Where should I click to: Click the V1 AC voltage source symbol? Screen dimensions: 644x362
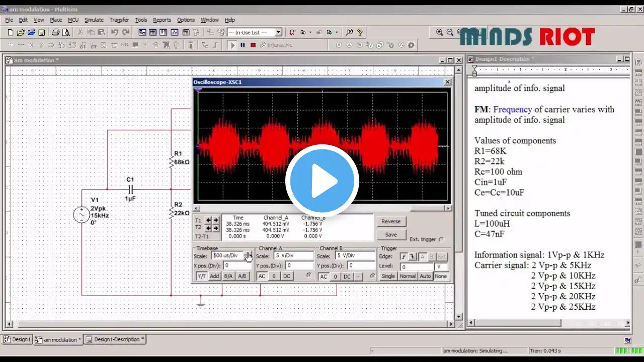(x=82, y=215)
